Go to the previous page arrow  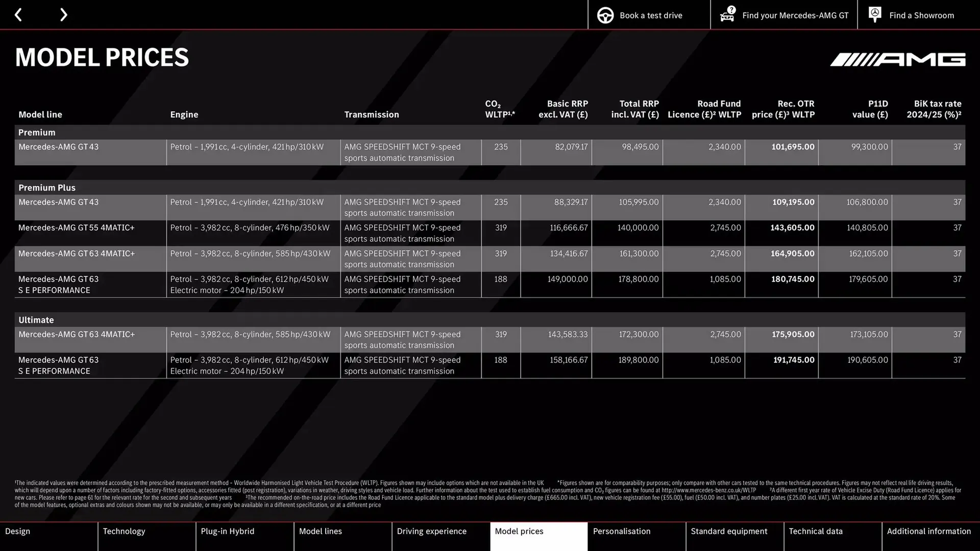click(18, 15)
